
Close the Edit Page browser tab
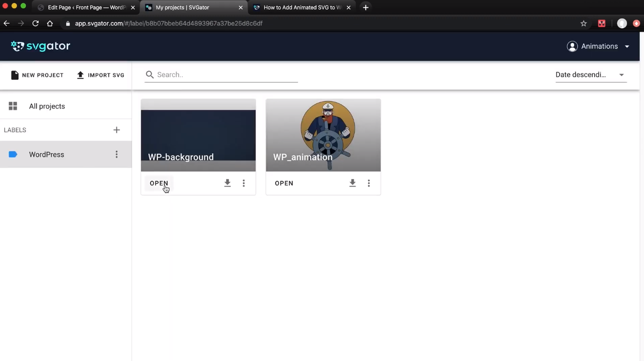(x=133, y=8)
